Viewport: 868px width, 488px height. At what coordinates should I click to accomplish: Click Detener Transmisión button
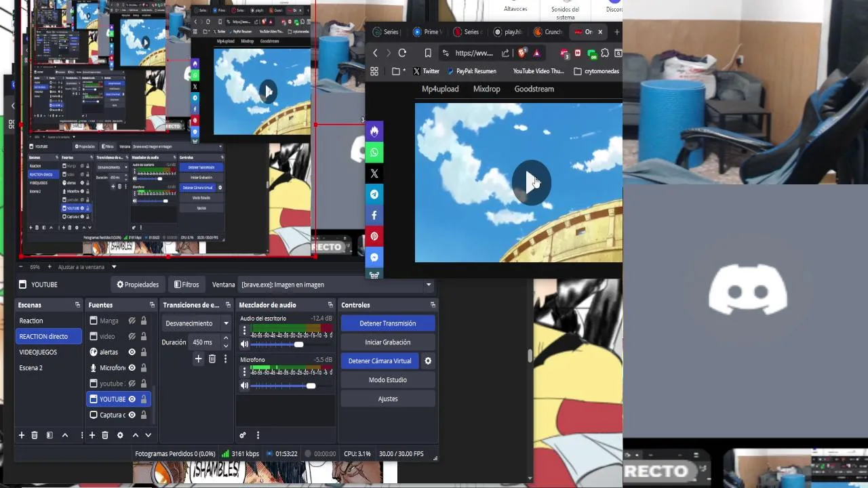coord(387,323)
